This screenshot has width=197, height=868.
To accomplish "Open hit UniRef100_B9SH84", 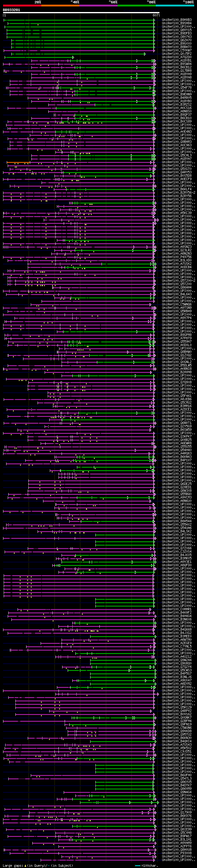I will tap(177, 23).
